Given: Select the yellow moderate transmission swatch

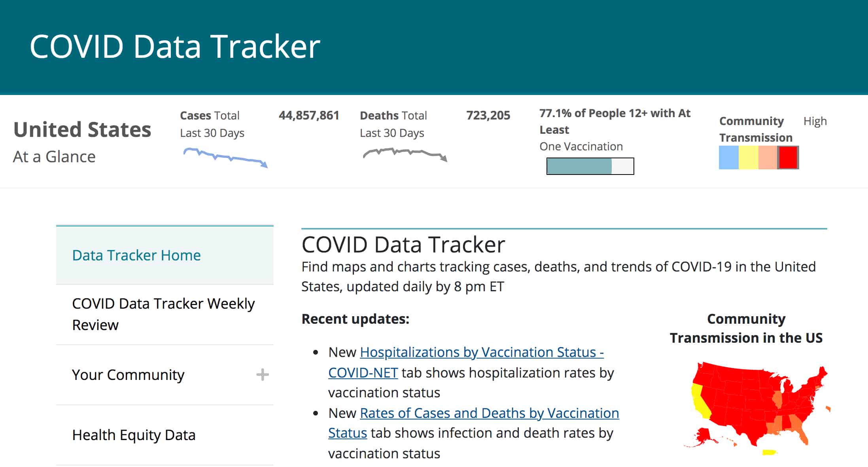Looking at the screenshot, I should coord(748,158).
